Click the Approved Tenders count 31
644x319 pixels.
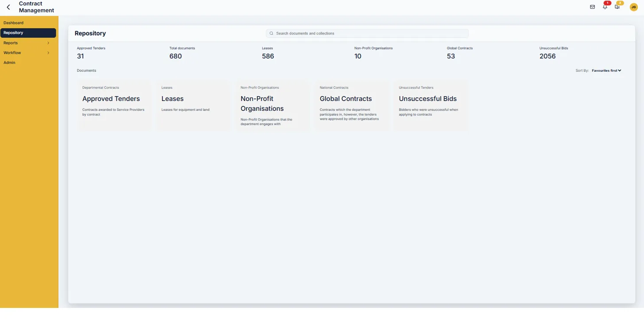click(80, 56)
